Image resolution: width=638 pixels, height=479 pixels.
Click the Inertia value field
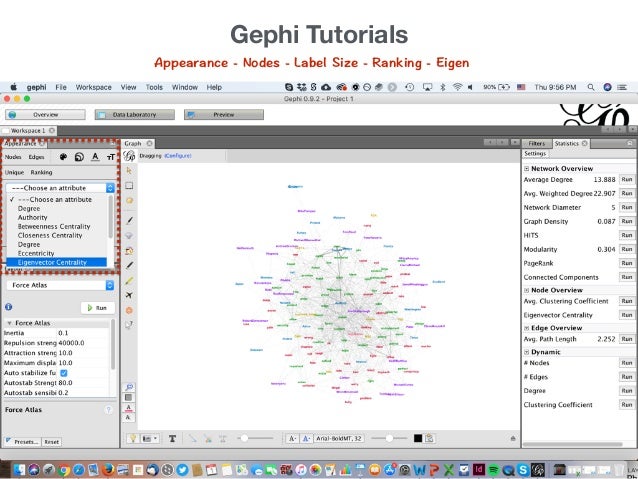coord(83,333)
